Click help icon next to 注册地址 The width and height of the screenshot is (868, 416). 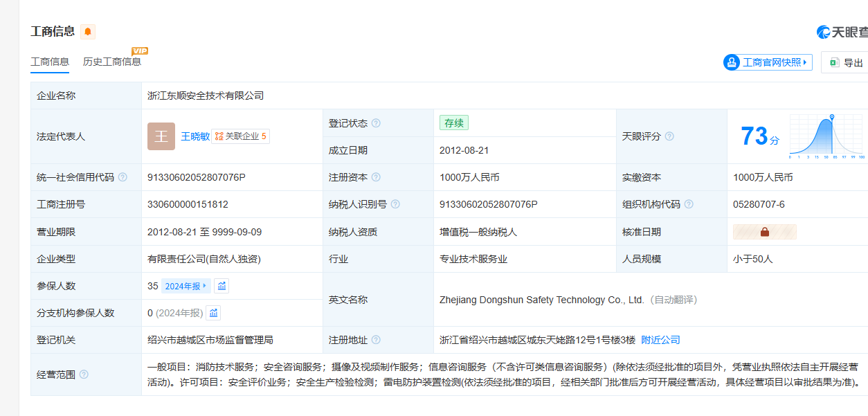[376, 340]
